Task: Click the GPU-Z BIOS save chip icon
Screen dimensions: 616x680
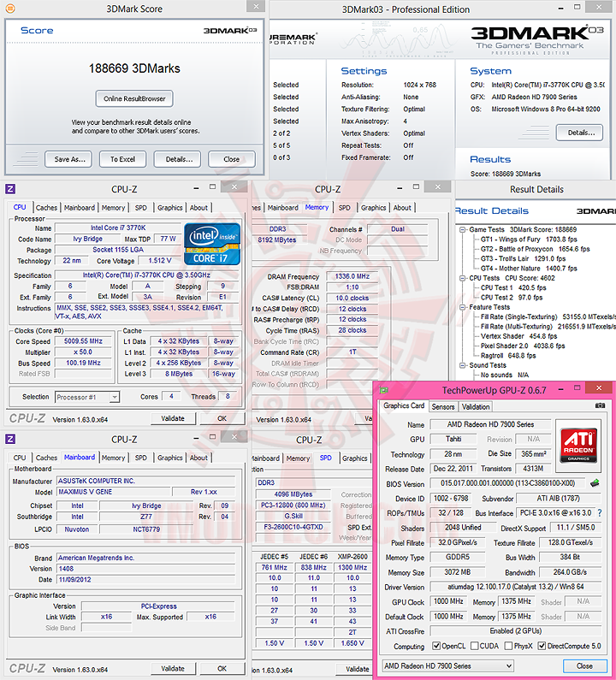Action: coord(595,482)
